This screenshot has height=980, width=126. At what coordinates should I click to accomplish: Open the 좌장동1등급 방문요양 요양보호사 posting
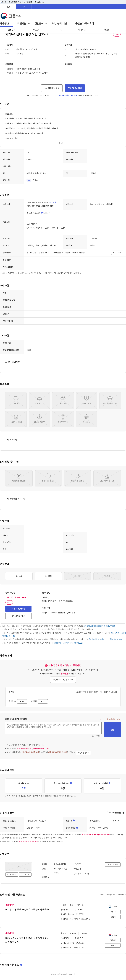coord(27,940)
